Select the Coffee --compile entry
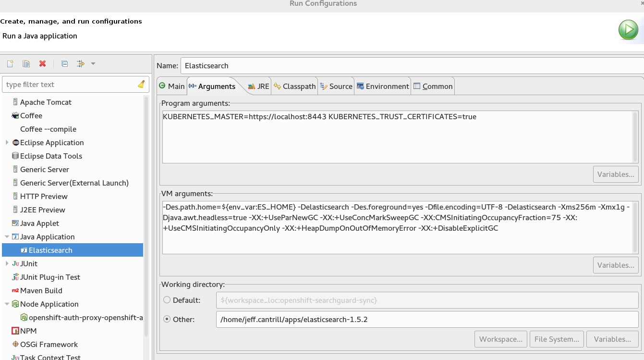This screenshot has width=644, height=360. (x=48, y=129)
